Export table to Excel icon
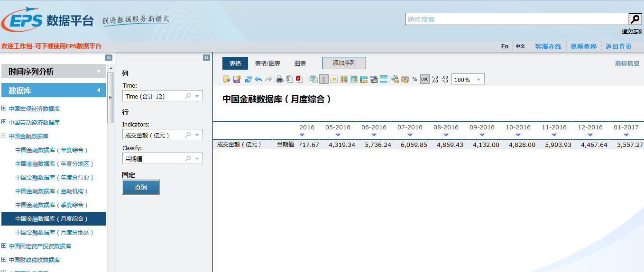The image size is (644, 272). coord(289,79)
